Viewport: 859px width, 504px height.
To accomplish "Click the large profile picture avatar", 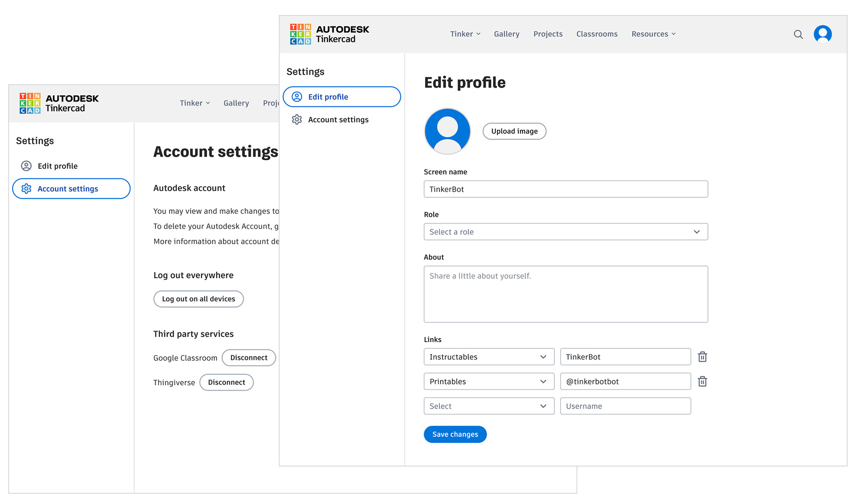I will (447, 131).
